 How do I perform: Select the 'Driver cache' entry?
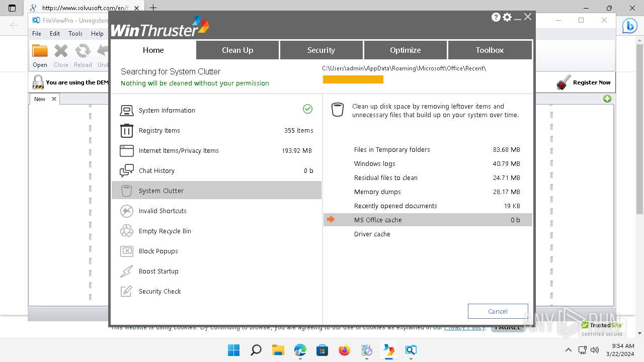click(428, 234)
